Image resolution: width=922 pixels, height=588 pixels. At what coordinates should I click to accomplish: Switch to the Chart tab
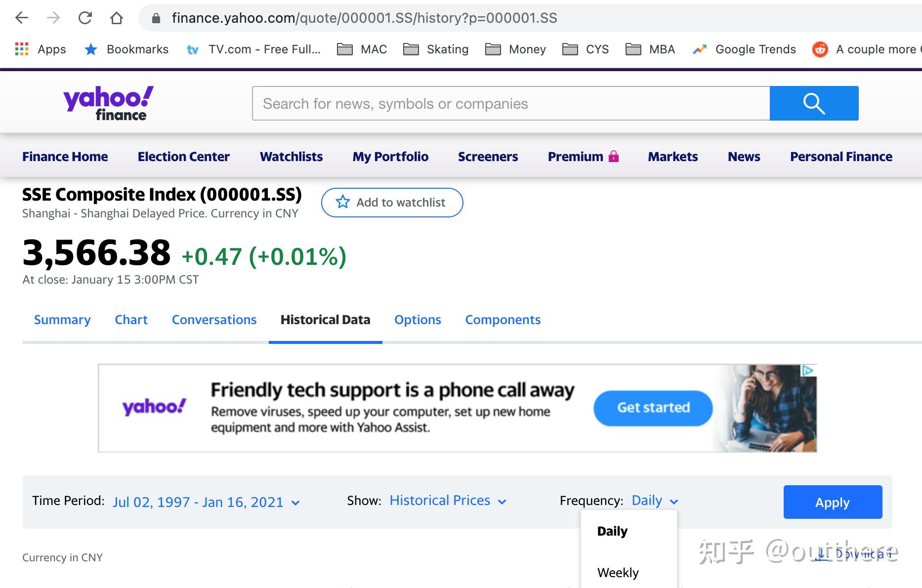(x=131, y=320)
